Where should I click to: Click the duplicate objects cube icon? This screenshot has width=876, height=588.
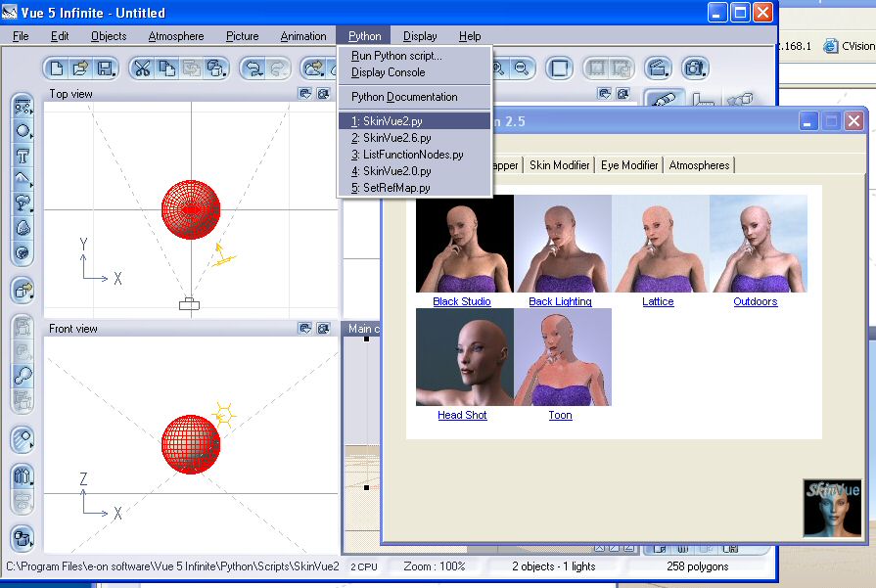(215, 68)
